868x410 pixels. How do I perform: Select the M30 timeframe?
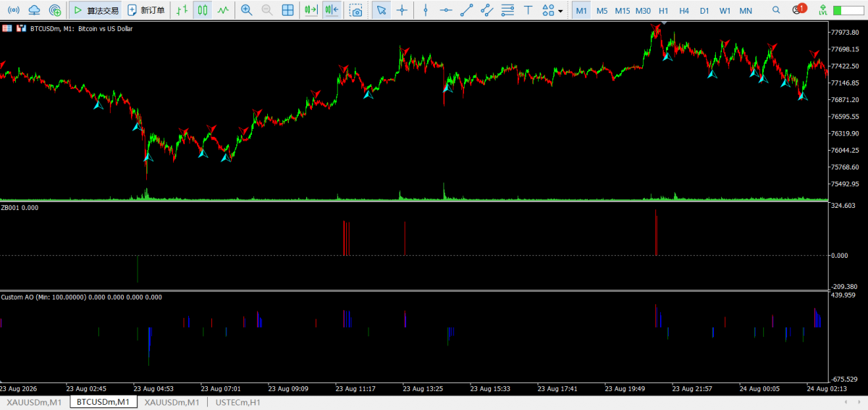pos(644,10)
